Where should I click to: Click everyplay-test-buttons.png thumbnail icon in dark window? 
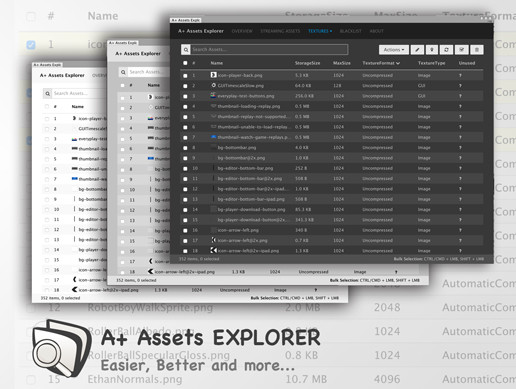(213, 96)
